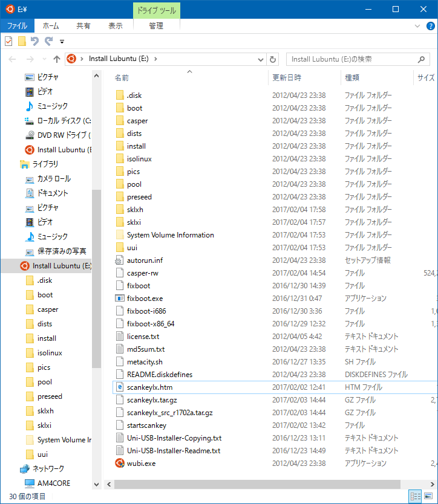This screenshot has height=504, width=438.
Task: Click the magnifier search icon
Action: tap(421, 59)
